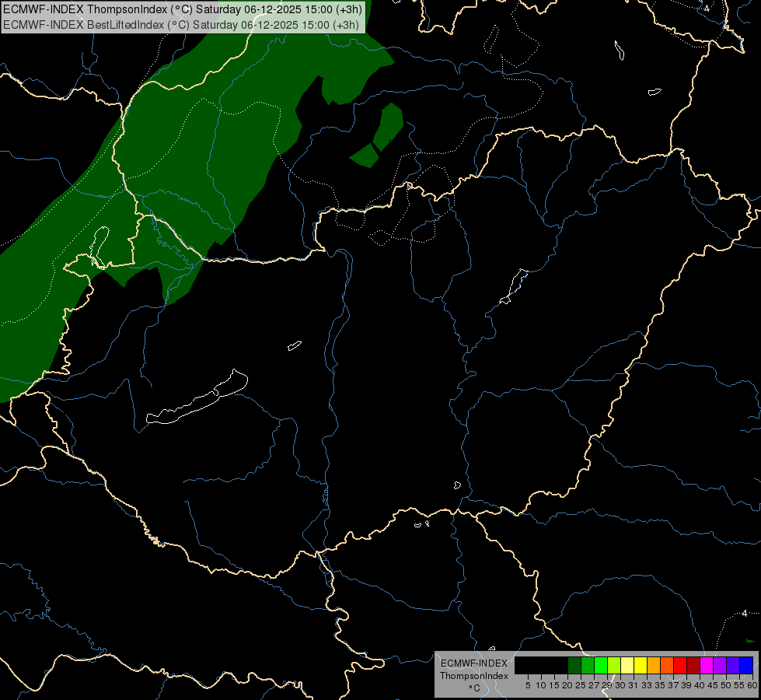Click the legend label 'ECMWF-INDEX'

(x=474, y=663)
